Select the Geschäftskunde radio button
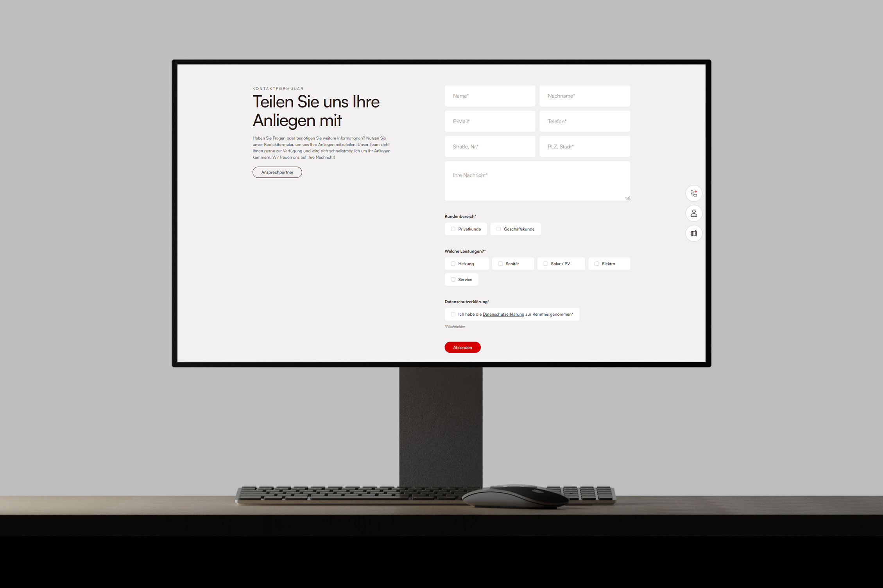Image resolution: width=883 pixels, height=588 pixels. pyautogui.click(x=499, y=229)
